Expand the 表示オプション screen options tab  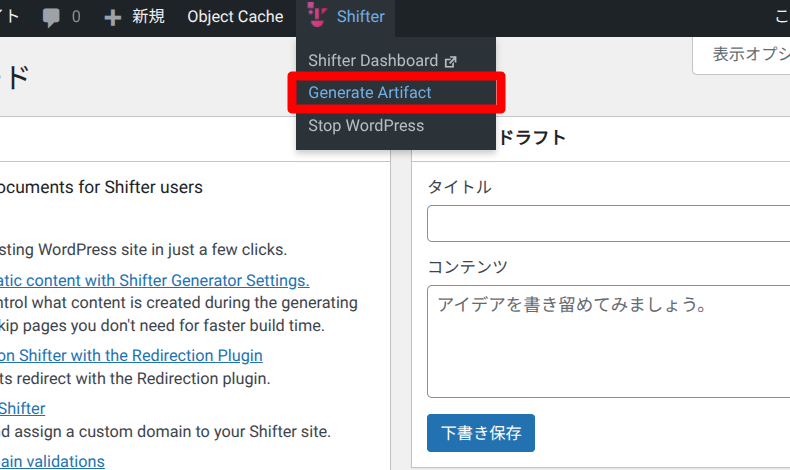[742, 54]
